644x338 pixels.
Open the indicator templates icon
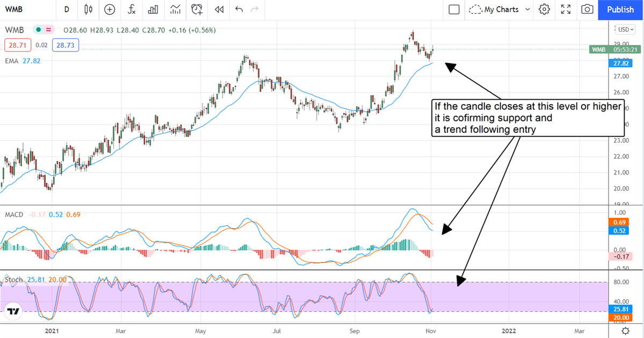point(175,9)
